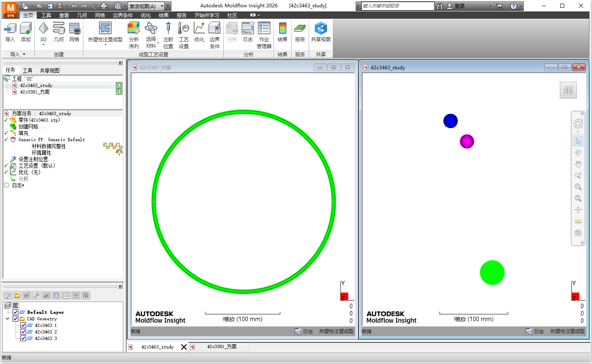The width and height of the screenshot is (592, 364).
Task: Click the save icon in quick access toolbar
Action: (x=60, y=6)
